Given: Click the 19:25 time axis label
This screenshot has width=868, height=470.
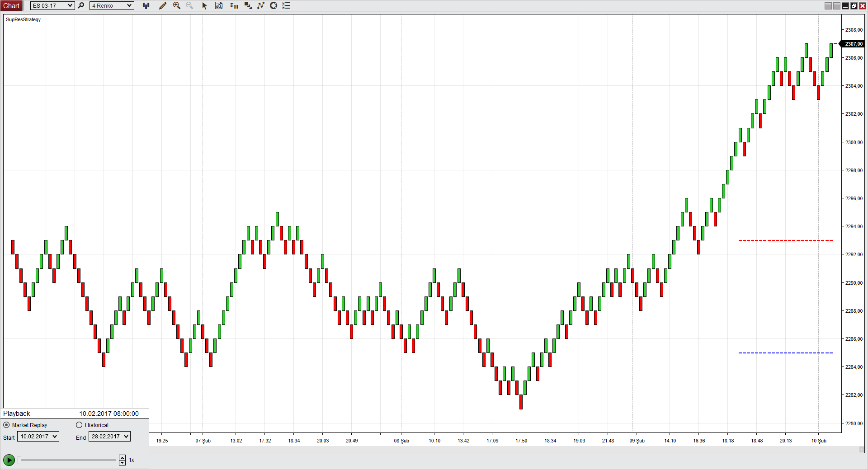Looking at the screenshot, I should pos(162,441).
